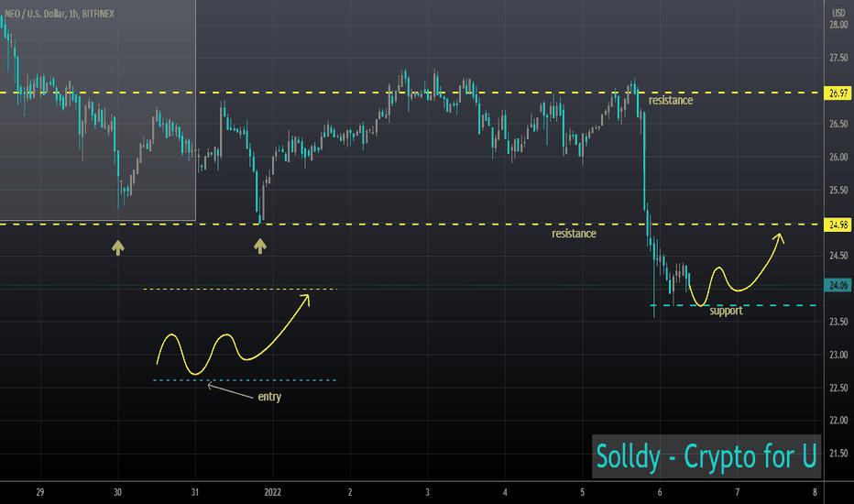The width and height of the screenshot is (854, 504).
Task: Click the 21.50 price axis value
Action: [x=838, y=454]
